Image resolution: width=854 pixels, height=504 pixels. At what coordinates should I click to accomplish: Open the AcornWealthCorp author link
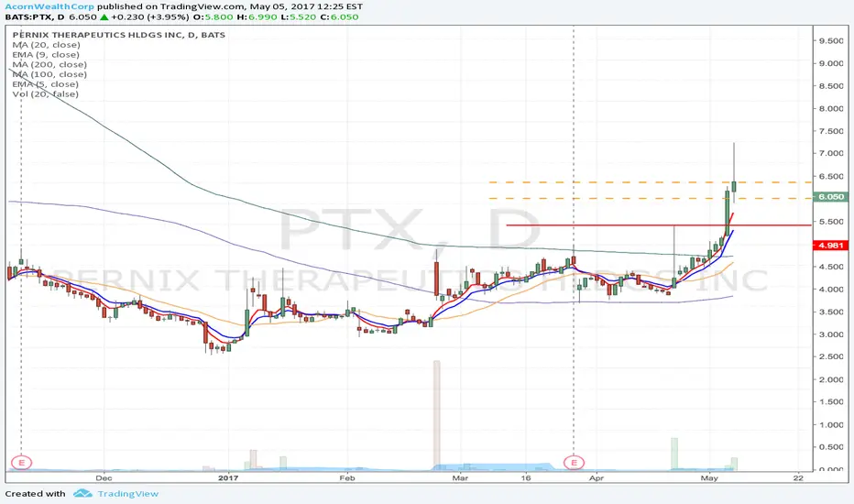tap(49, 6)
